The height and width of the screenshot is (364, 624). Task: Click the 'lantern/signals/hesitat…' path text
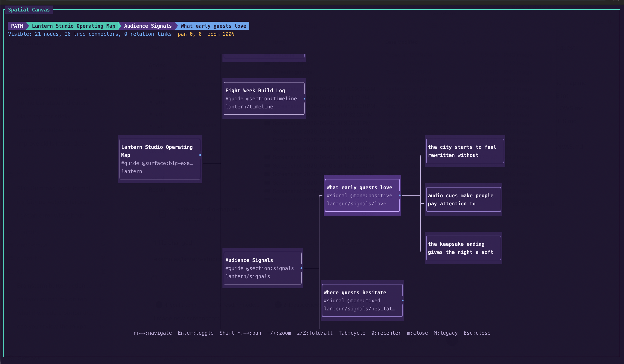coord(359,309)
